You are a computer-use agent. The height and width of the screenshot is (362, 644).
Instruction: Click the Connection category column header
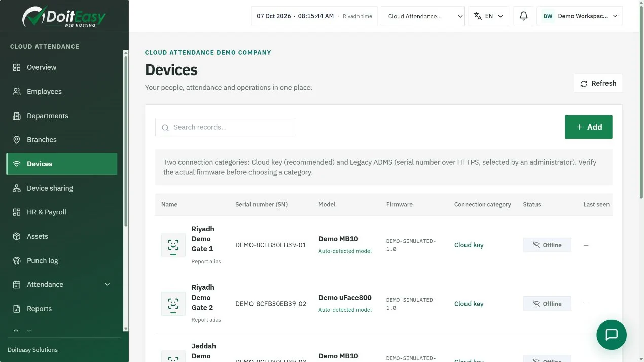[x=483, y=204]
